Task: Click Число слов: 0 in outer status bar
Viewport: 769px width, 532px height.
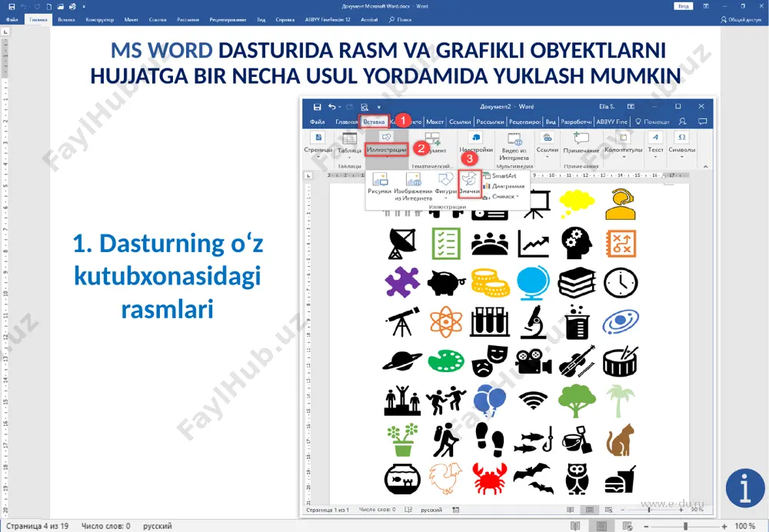Action: [106, 526]
